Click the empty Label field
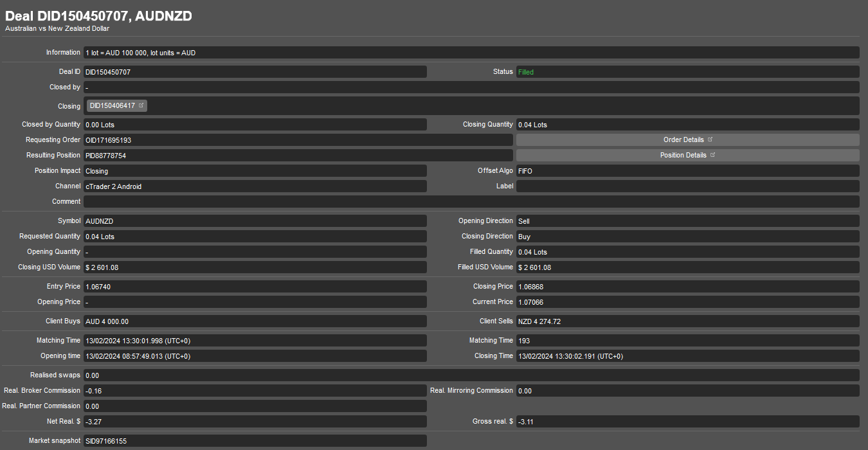This screenshot has width=868, height=450. point(687,186)
